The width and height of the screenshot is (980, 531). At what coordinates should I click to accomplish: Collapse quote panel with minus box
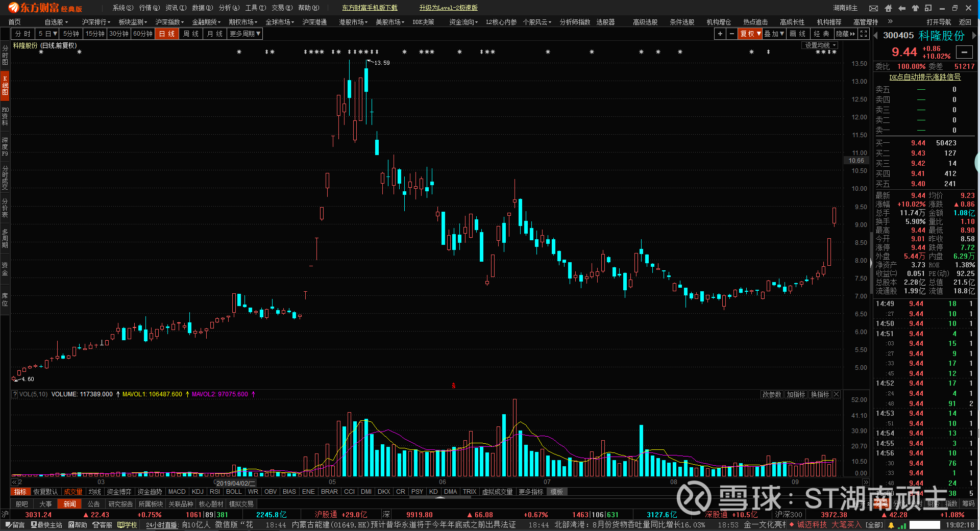pyautogui.click(x=964, y=52)
